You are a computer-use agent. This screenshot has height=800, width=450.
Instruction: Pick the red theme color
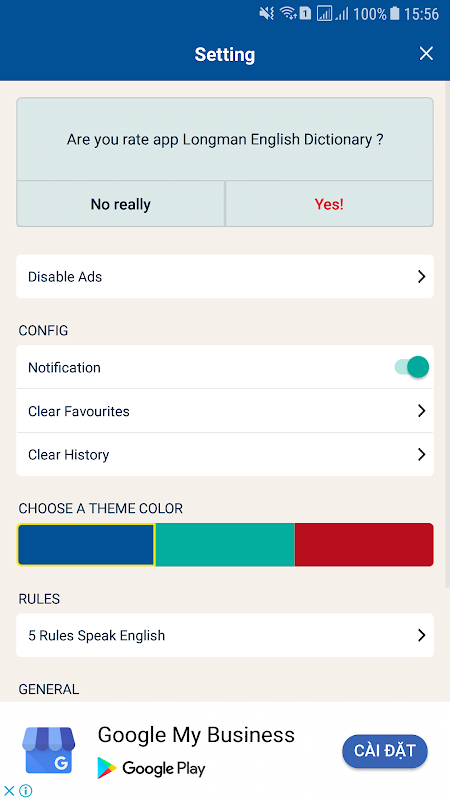click(x=364, y=544)
